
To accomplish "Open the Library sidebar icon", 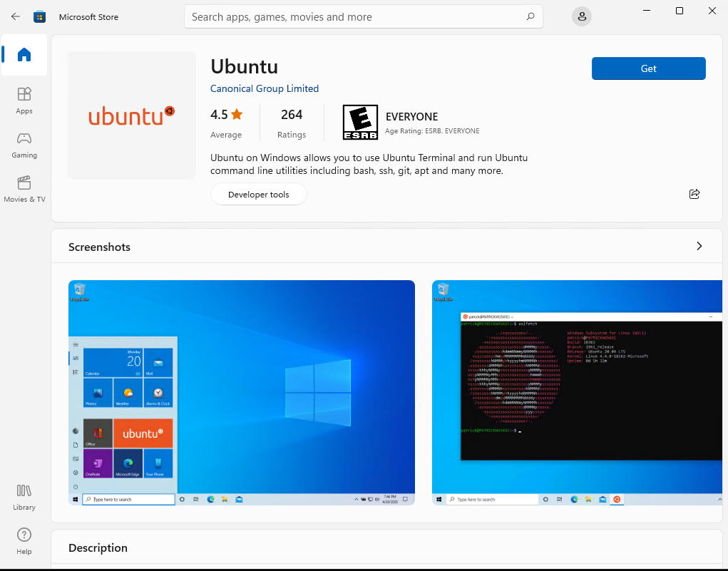I will click(24, 496).
